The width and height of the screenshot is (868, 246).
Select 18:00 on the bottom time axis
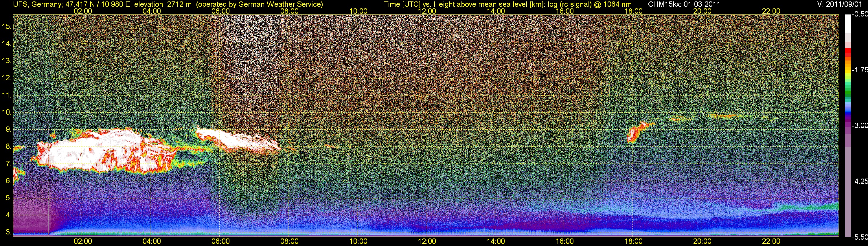point(633,241)
